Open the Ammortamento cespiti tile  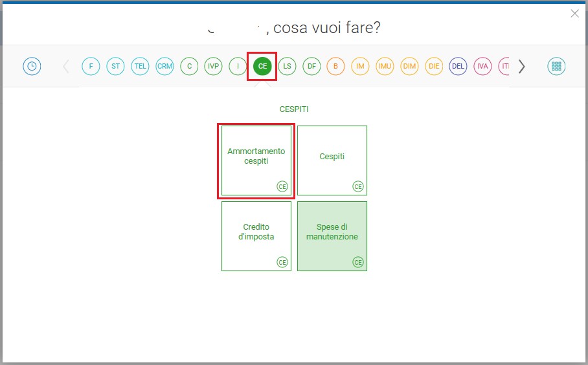click(256, 160)
